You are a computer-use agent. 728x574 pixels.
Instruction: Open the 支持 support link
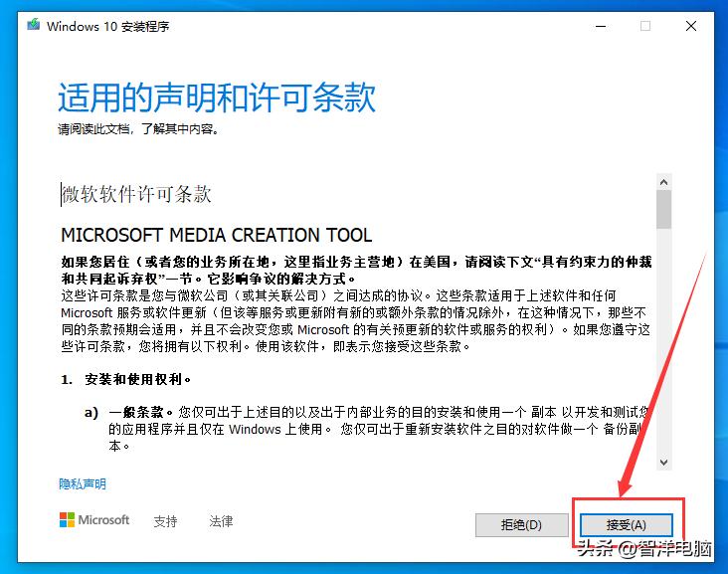(x=165, y=521)
